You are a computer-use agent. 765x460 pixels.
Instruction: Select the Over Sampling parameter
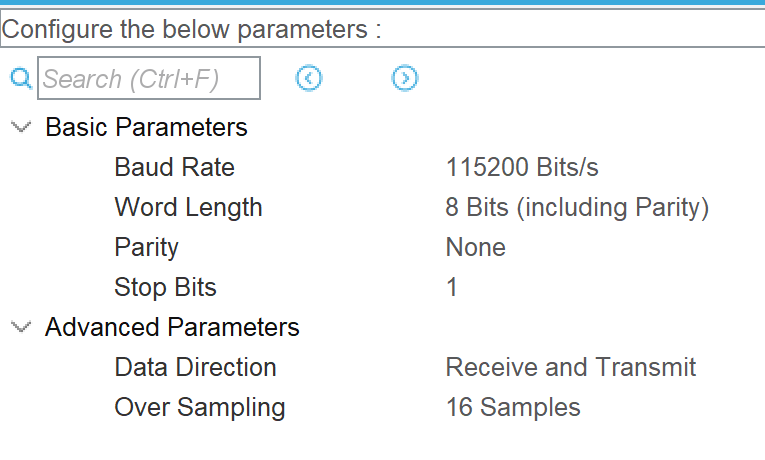[199, 407]
